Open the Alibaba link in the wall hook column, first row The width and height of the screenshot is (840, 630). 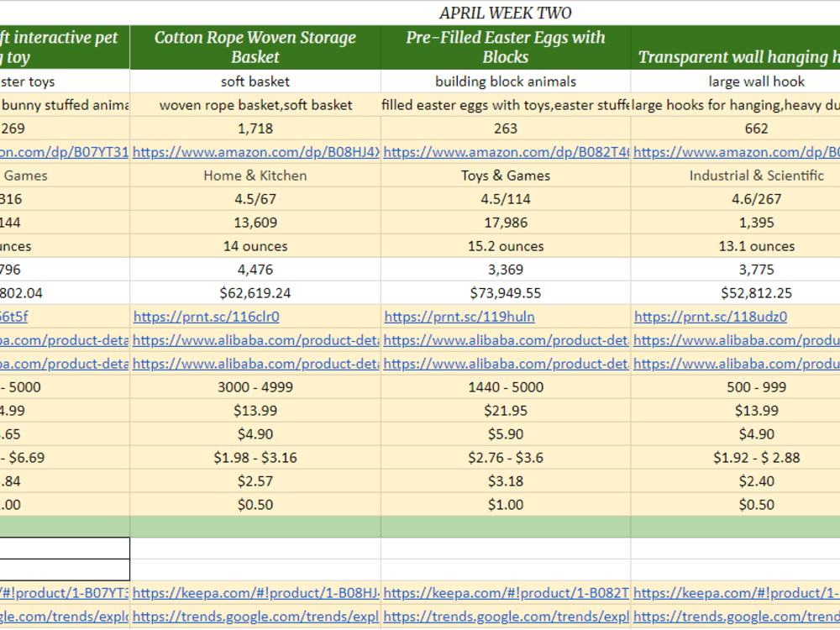coord(737,340)
